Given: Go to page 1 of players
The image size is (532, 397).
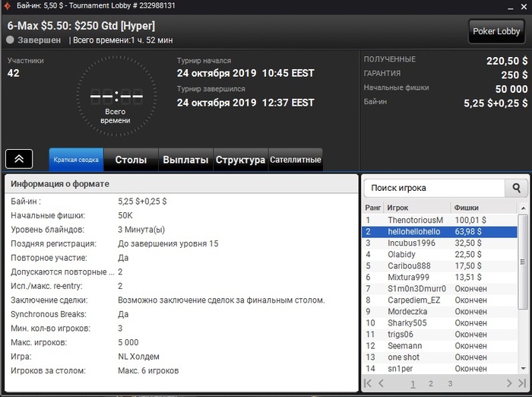Looking at the screenshot, I should click(x=413, y=384).
